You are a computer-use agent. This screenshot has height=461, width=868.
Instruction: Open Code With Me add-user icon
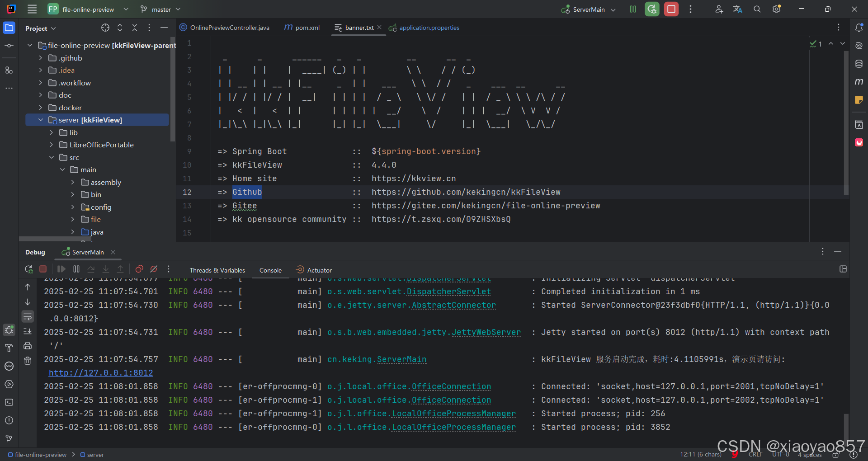pos(719,9)
